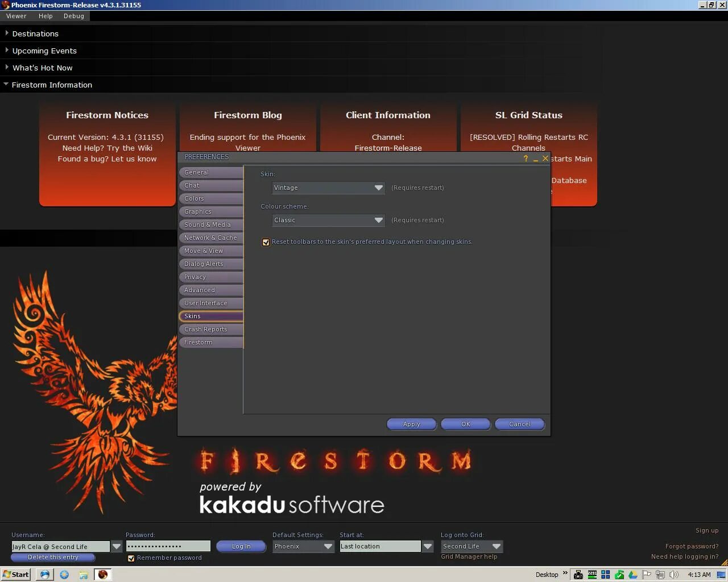The width and height of the screenshot is (728, 582).
Task: Switch to the General preferences tab
Action: tap(211, 172)
